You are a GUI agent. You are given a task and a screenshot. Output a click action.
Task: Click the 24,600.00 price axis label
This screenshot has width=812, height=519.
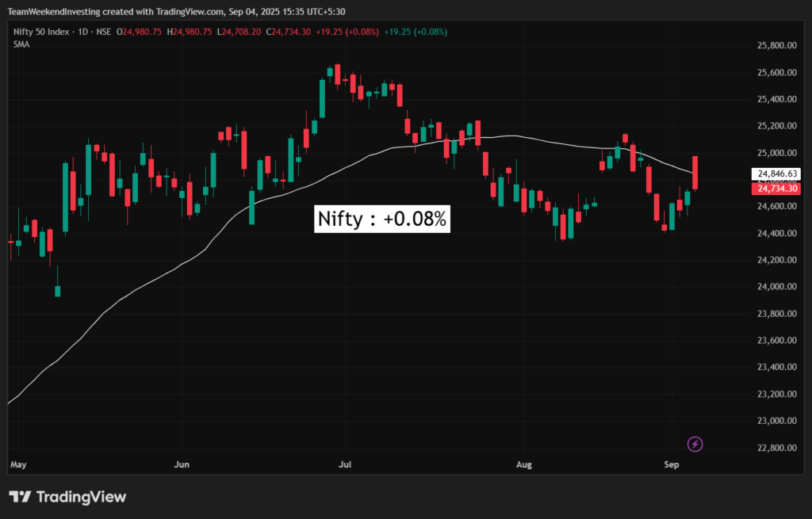pyautogui.click(x=777, y=207)
